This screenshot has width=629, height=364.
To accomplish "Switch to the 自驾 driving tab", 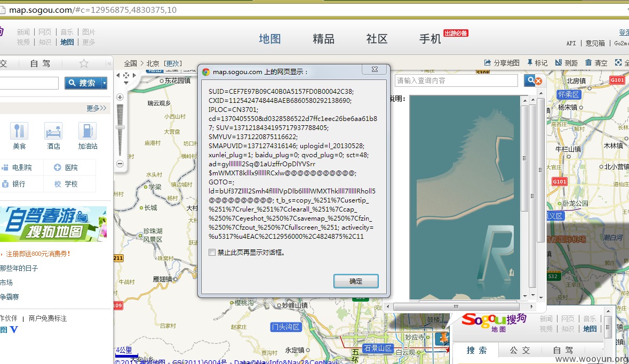I will point(40,63).
